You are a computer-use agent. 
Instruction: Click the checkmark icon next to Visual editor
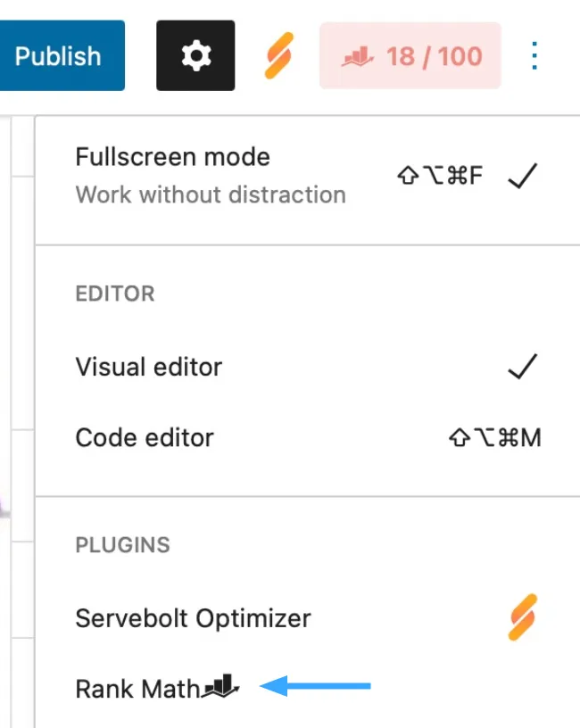tap(522, 366)
